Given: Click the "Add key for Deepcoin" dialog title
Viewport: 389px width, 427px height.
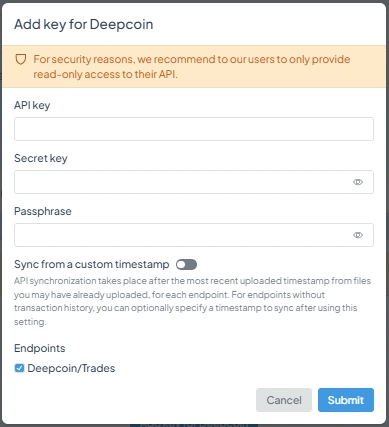Looking at the screenshot, I should [84, 25].
